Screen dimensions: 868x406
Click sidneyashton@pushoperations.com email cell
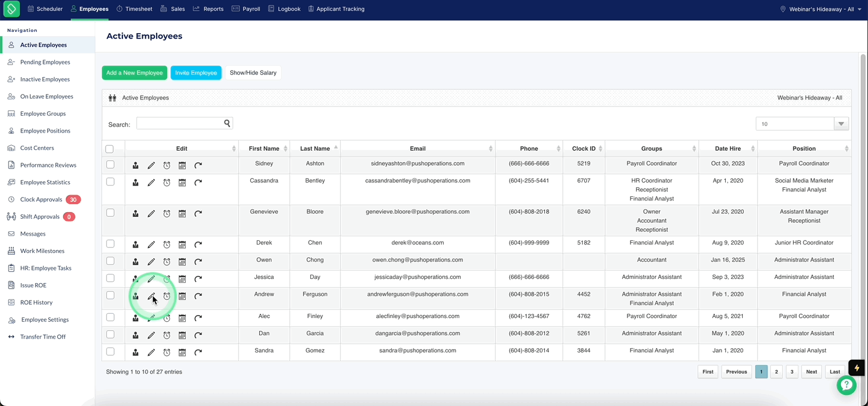click(418, 163)
